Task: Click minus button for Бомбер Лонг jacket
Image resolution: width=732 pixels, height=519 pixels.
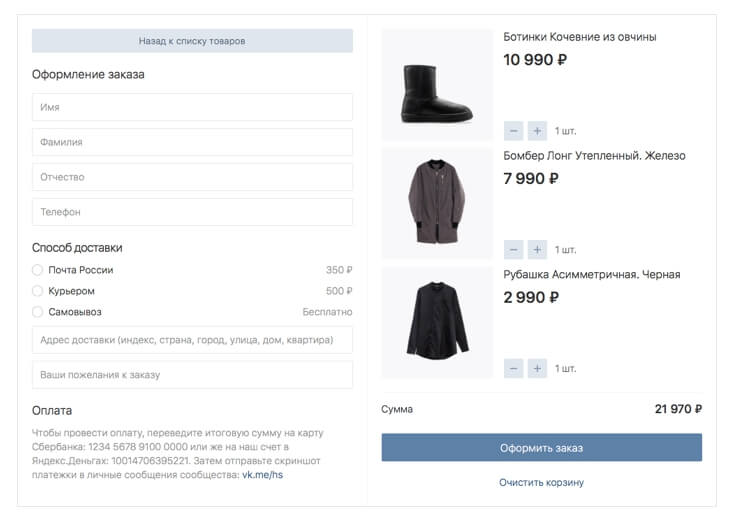Action: coord(513,249)
